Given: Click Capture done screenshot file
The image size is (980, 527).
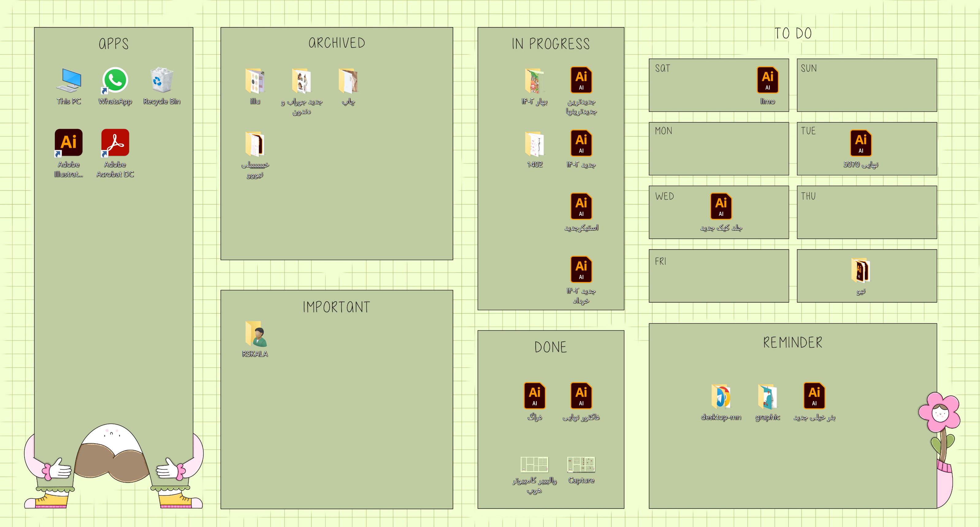Looking at the screenshot, I should [x=580, y=464].
